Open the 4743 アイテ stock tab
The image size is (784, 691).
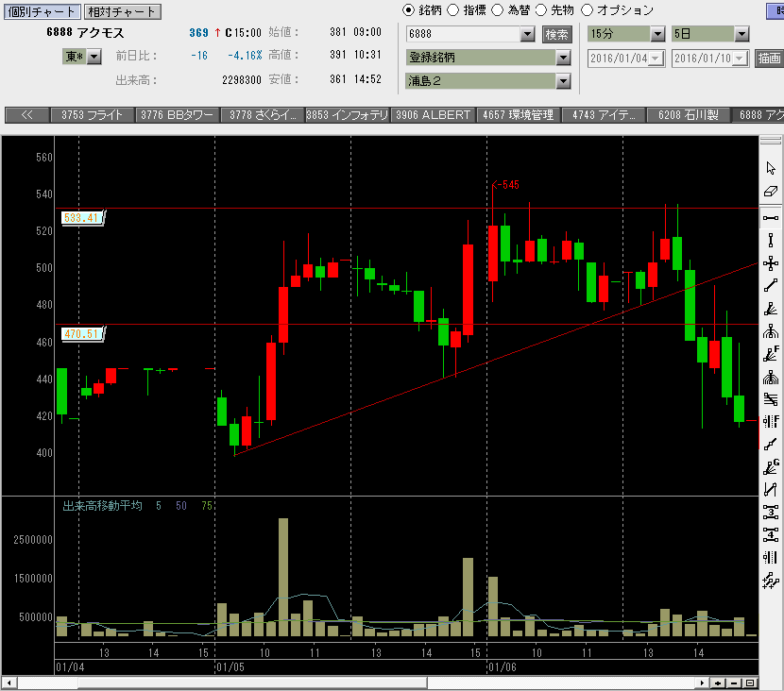coord(604,115)
